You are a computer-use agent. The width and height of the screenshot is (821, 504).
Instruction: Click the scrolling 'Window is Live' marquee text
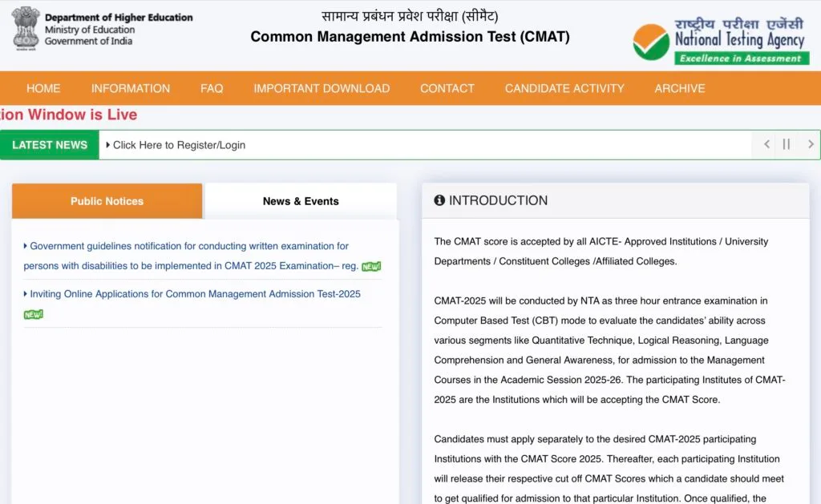[x=69, y=115]
